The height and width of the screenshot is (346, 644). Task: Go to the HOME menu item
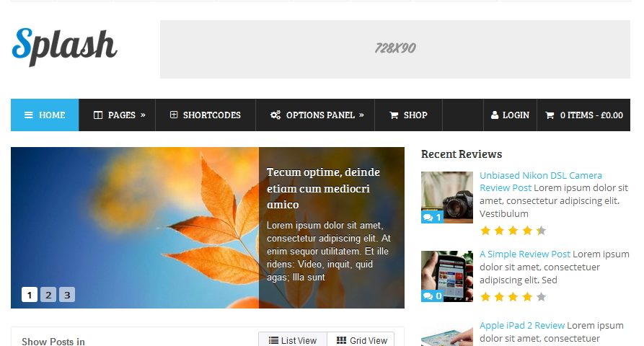(x=45, y=115)
